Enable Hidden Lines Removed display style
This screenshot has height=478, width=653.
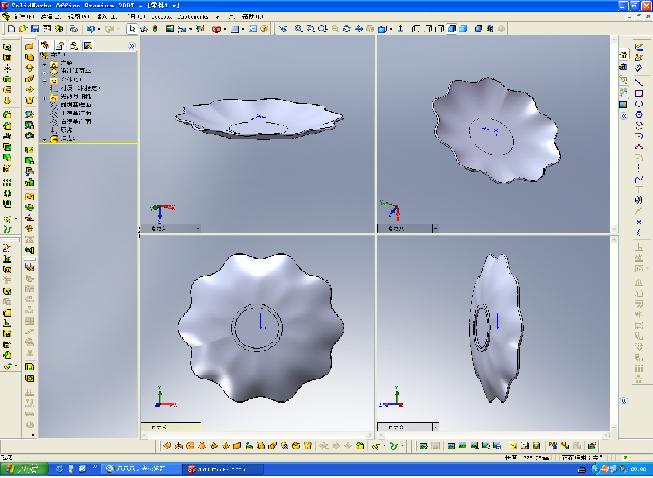[x=440, y=29]
